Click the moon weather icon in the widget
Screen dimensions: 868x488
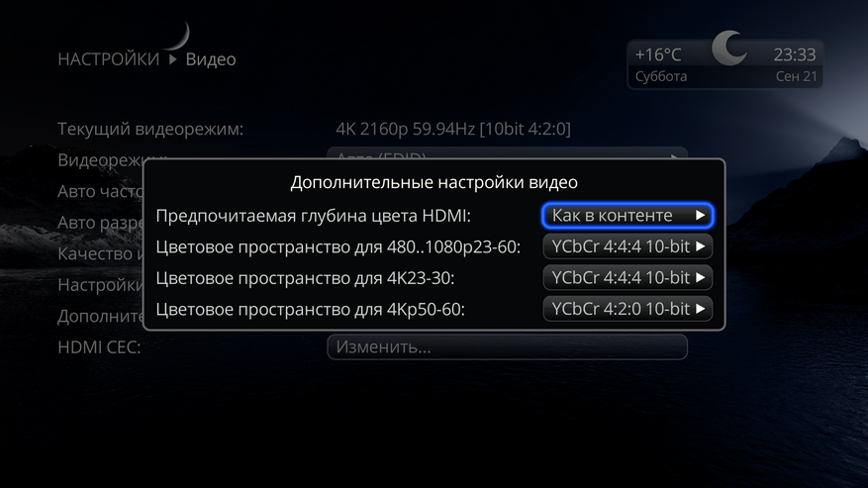[x=728, y=48]
